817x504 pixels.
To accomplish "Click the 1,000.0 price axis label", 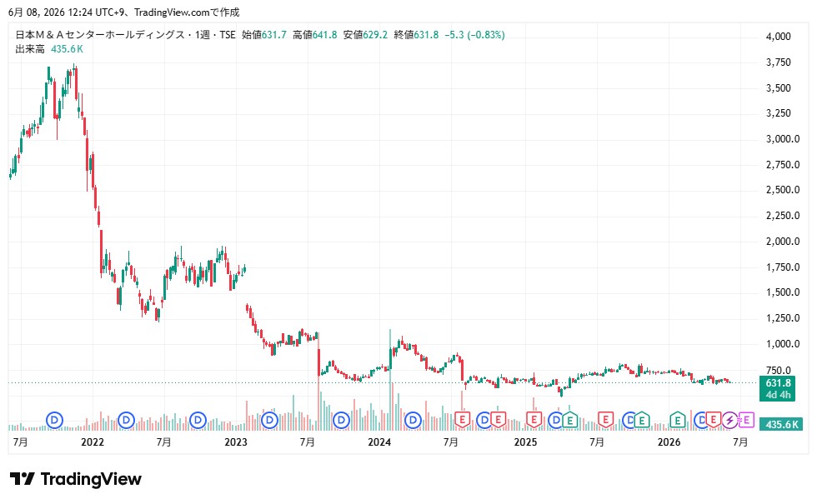I will 783,343.
